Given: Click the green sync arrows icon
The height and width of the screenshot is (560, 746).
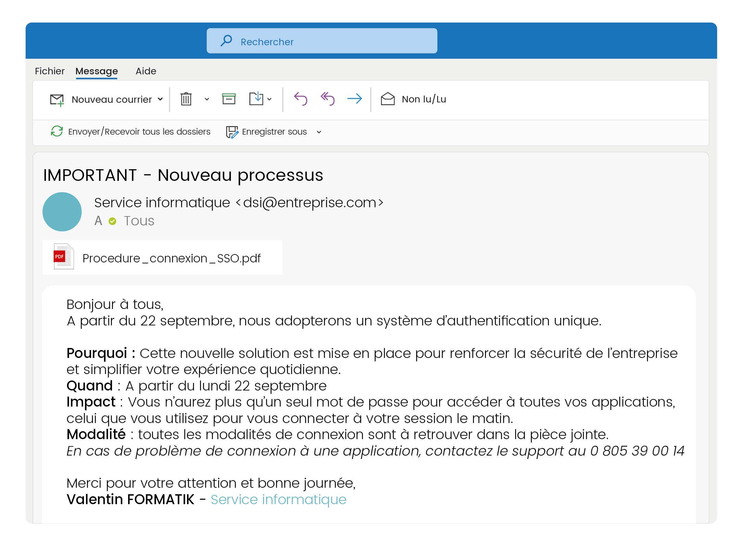Looking at the screenshot, I should click(x=57, y=131).
